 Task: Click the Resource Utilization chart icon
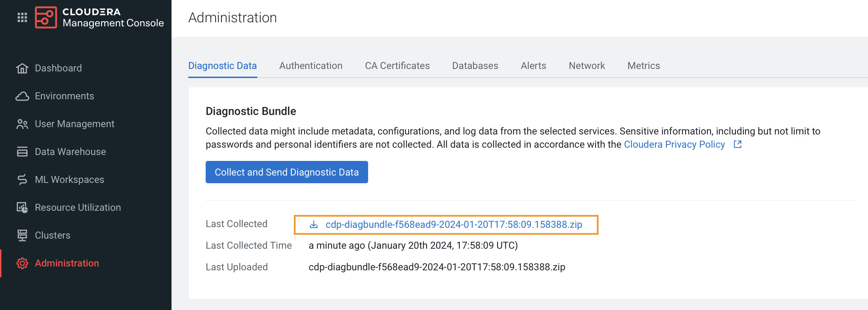pyautogui.click(x=22, y=208)
